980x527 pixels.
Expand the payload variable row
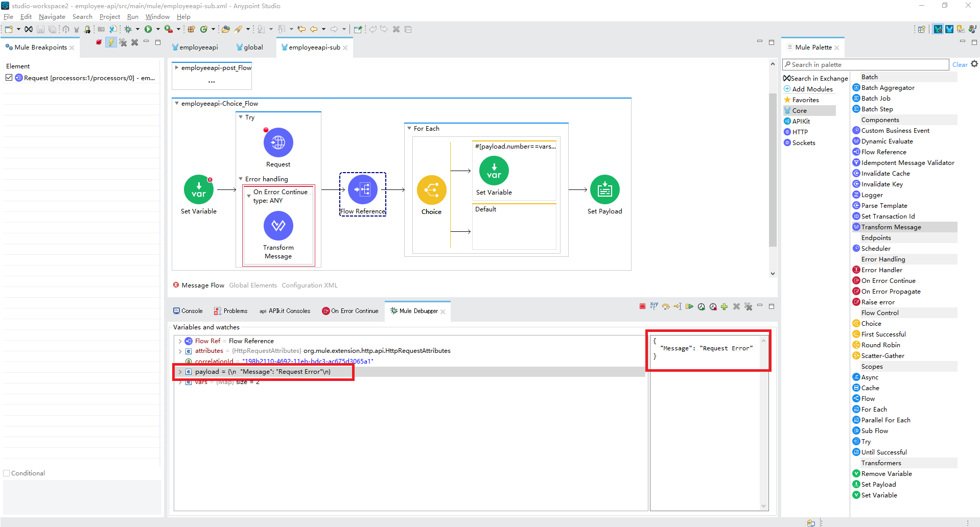[180, 372]
